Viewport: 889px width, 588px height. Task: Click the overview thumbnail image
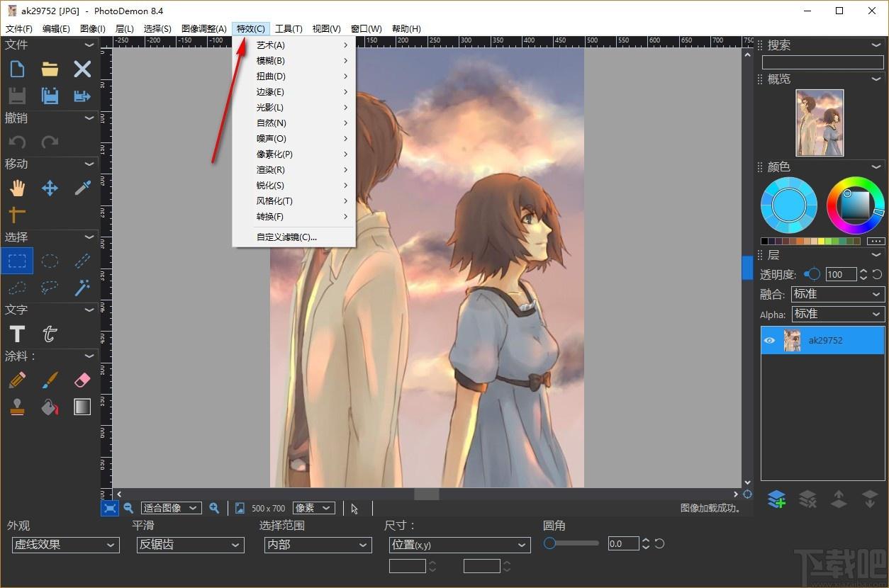(820, 123)
